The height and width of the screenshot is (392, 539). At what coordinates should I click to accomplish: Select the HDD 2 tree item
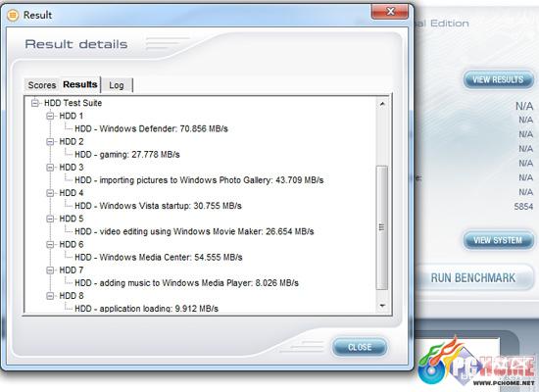click(72, 142)
